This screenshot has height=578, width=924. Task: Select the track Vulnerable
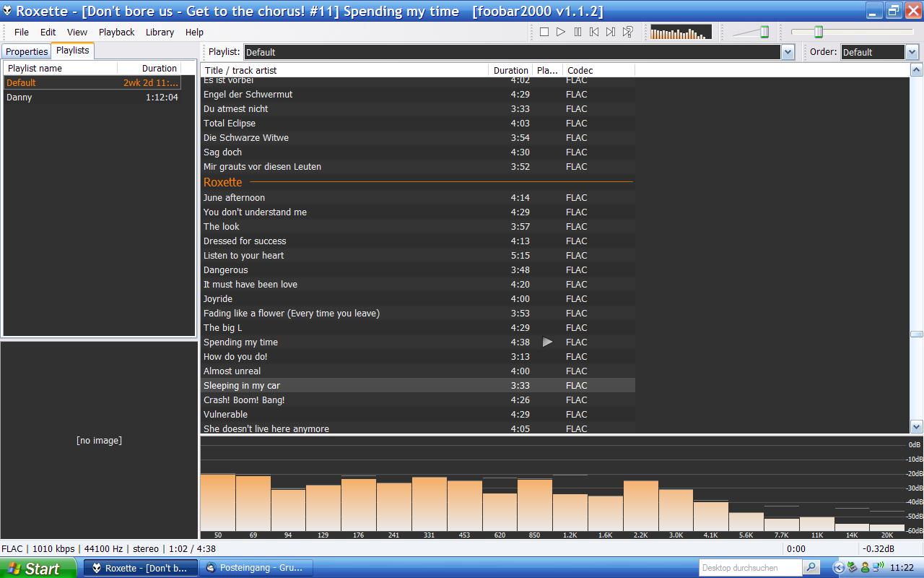coord(418,414)
